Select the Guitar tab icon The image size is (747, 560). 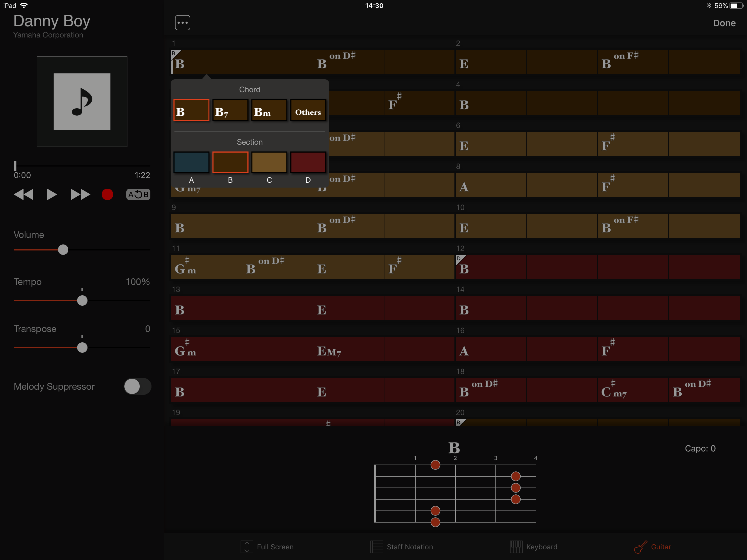coord(641,547)
